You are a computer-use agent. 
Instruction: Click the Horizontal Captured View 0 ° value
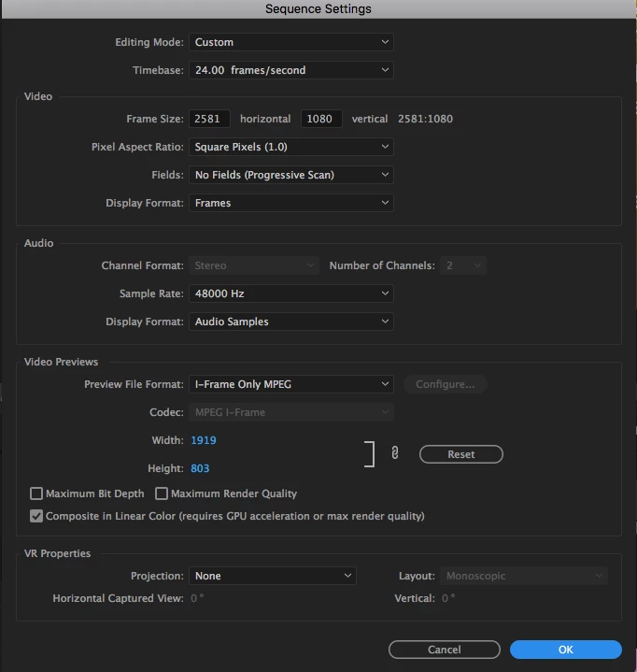(x=197, y=598)
